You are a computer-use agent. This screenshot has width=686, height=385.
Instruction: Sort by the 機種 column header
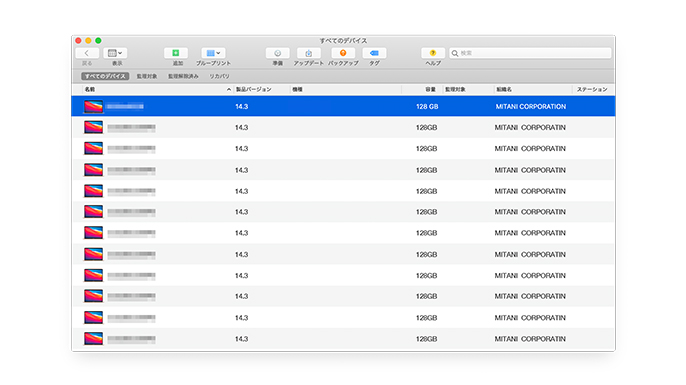[298, 89]
